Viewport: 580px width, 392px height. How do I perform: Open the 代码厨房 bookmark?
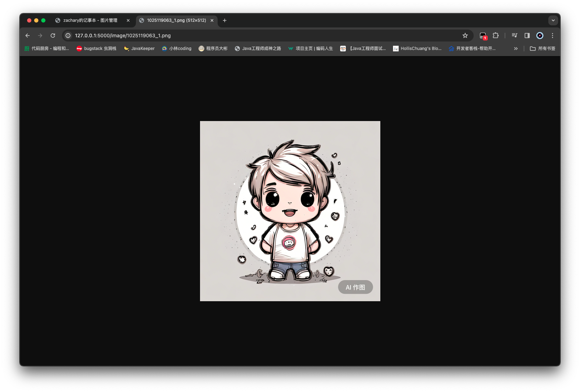click(47, 49)
